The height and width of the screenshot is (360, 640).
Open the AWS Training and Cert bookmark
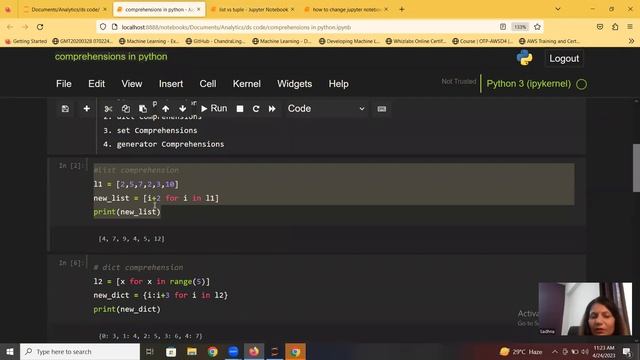549,41
